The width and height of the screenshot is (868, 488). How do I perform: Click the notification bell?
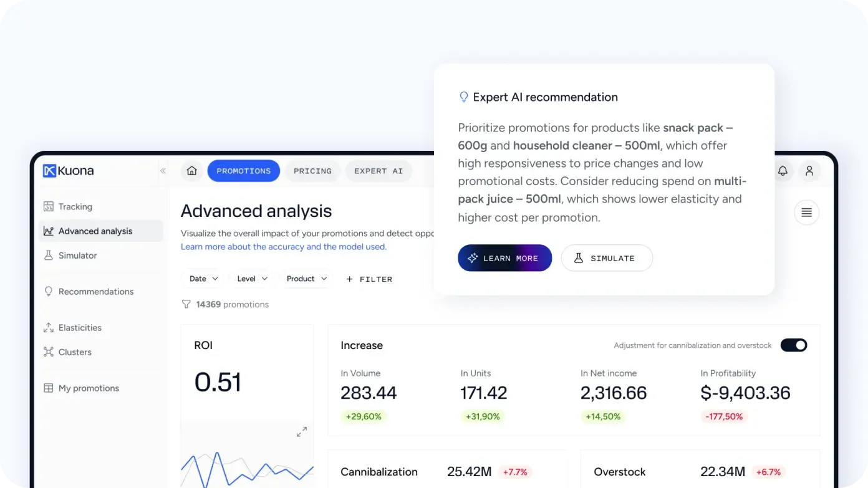click(783, 171)
